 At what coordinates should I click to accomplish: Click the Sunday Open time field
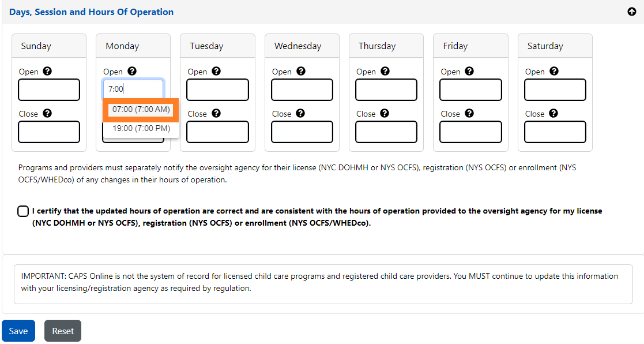point(49,90)
